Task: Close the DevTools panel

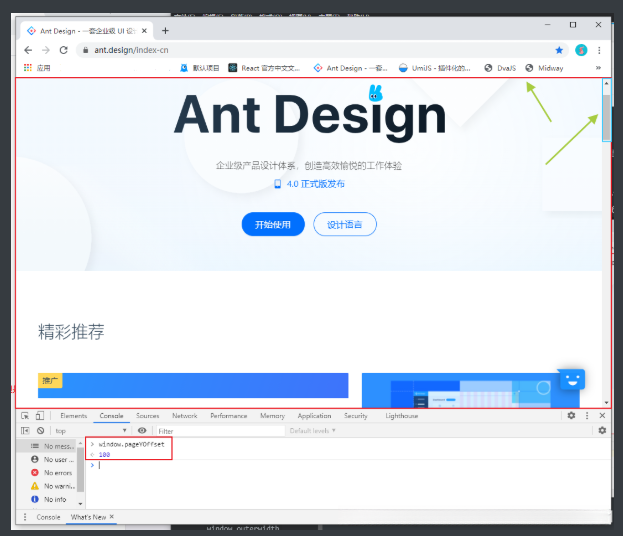Action: click(602, 416)
